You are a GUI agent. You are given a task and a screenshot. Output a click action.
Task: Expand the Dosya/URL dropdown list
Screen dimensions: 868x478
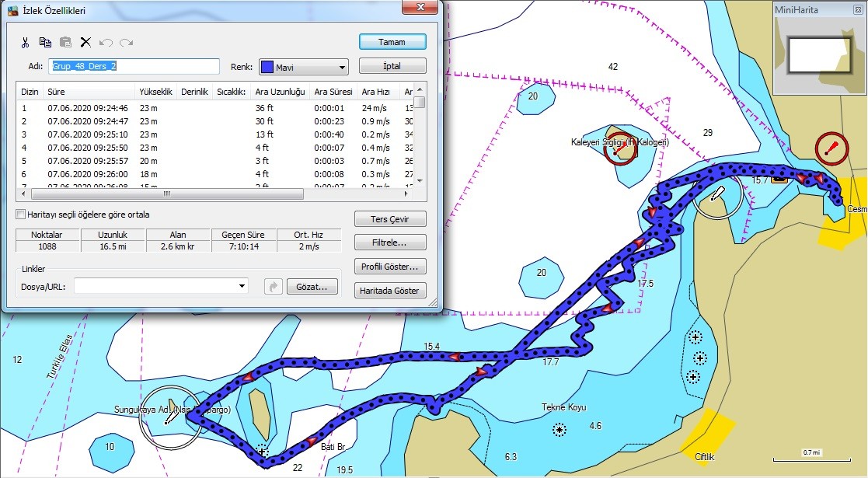242,286
